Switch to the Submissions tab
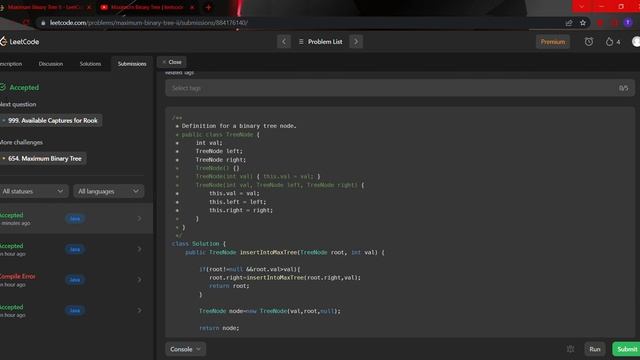The width and height of the screenshot is (640, 360). coord(132,64)
